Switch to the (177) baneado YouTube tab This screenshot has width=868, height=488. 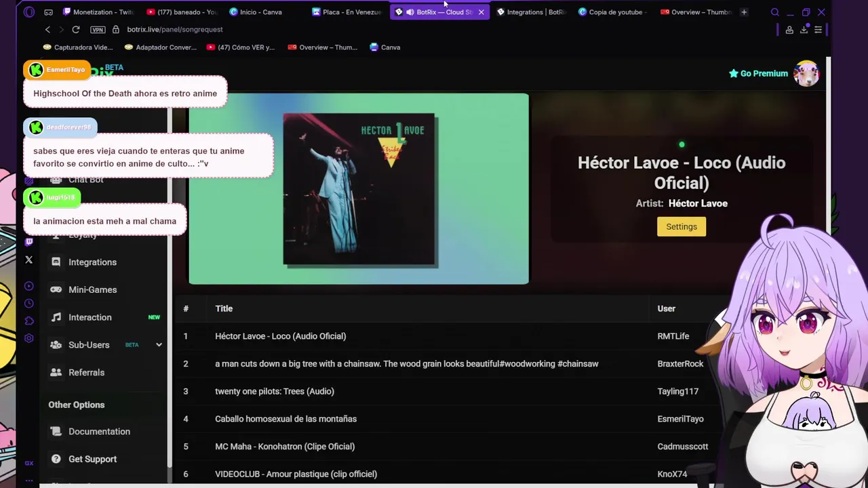[x=182, y=12]
